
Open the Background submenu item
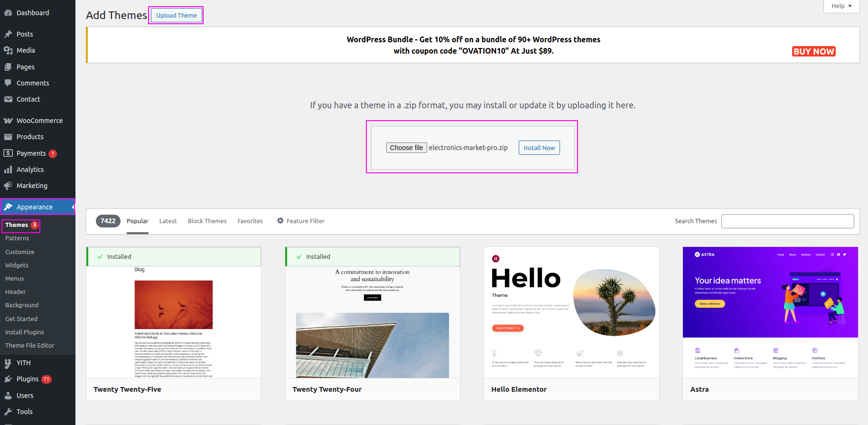click(22, 305)
